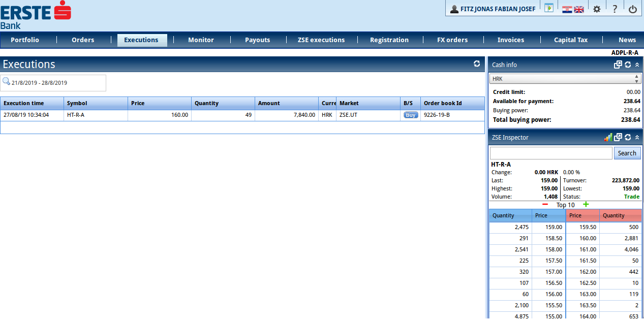Toggle the side panel layout icon
The height and width of the screenshot is (322, 644).
coord(548,8)
